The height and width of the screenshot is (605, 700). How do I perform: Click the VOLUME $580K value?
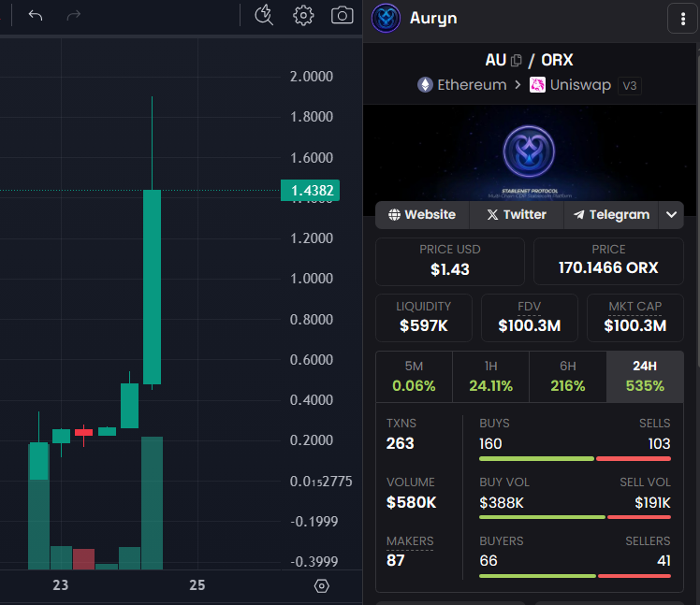point(411,502)
